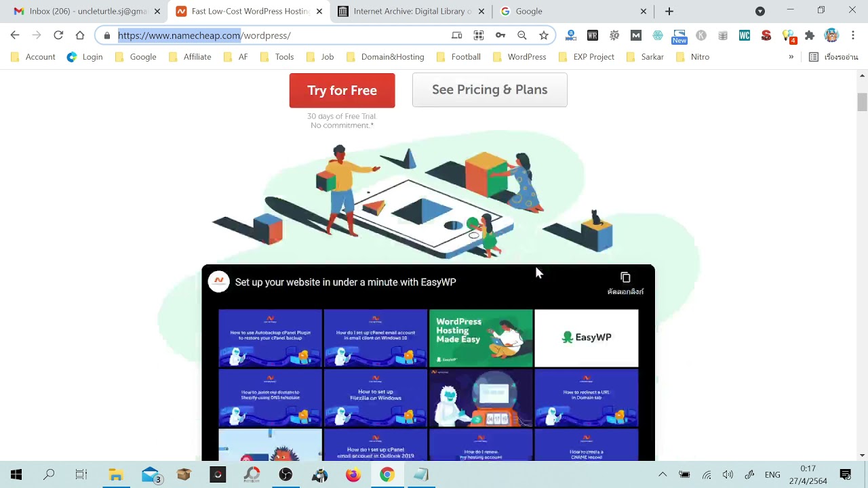This screenshot has height=488, width=868.
Task: Click the Try for Free button
Action: [342, 90]
